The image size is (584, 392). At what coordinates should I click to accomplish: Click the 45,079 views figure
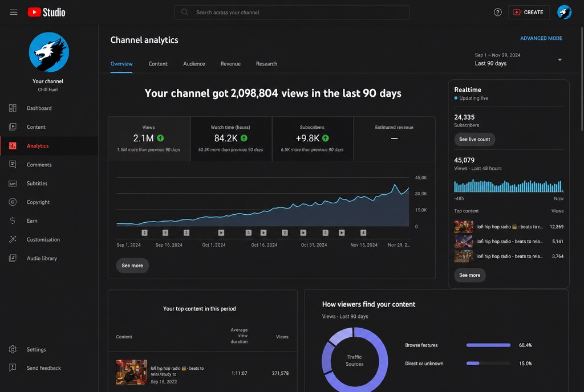click(x=464, y=160)
